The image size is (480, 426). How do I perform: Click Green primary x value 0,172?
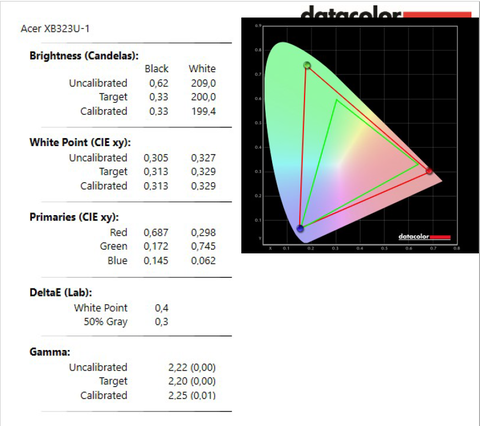click(156, 246)
